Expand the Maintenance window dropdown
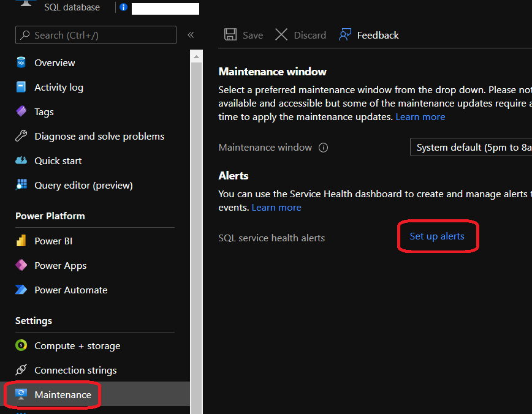The width and height of the screenshot is (532, 414). [x=471, y=148]
